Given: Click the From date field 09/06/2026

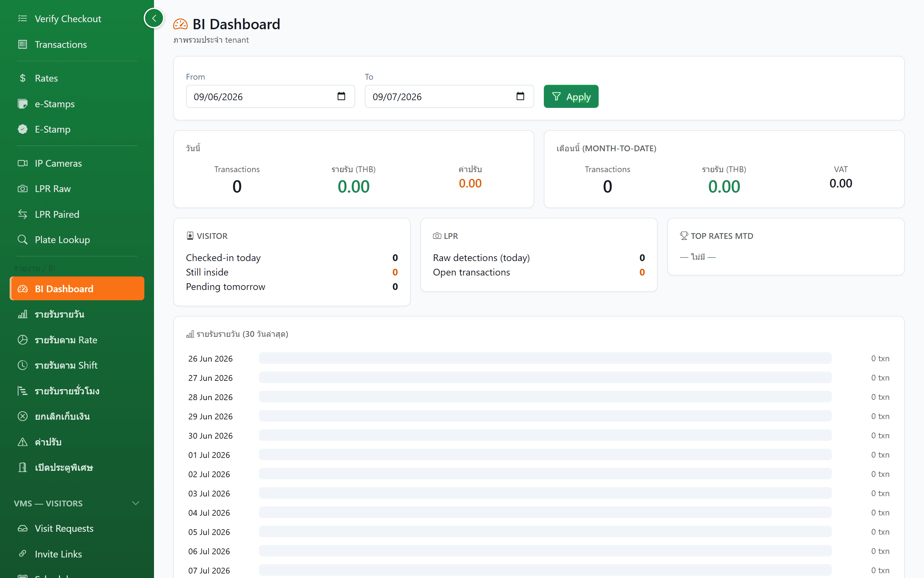Looking at the screenshot, I should [270, 96].
